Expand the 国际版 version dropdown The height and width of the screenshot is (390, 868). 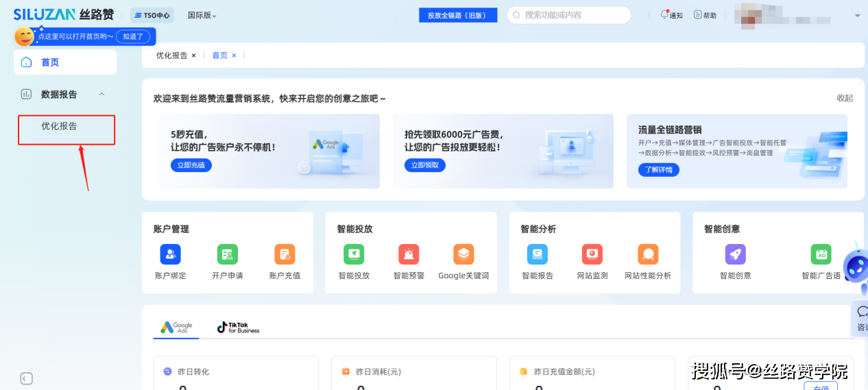coord(202,16)
